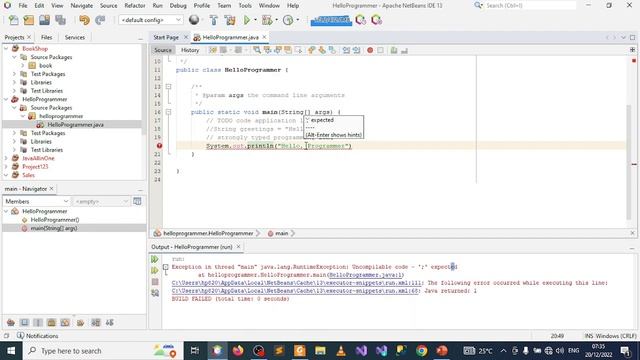
Task: Click the Redo arrow icon
Action: point(100,20)
